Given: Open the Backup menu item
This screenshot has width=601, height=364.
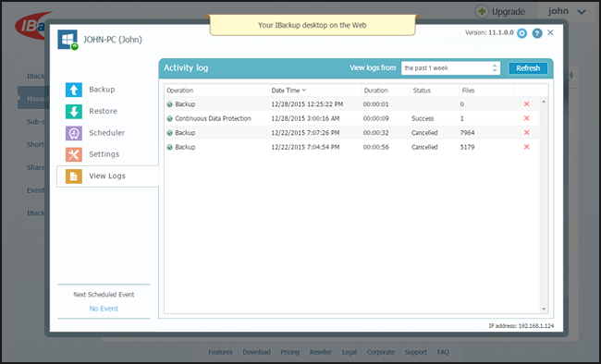Looking at the screenshot, I should click(x=102, y=90).
